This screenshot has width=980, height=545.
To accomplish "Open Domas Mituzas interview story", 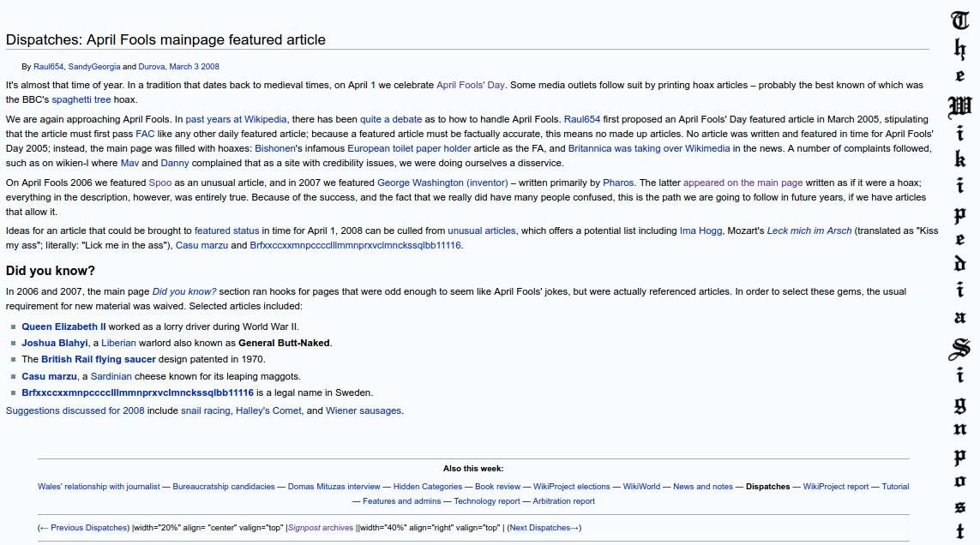I will click(334, 486).
